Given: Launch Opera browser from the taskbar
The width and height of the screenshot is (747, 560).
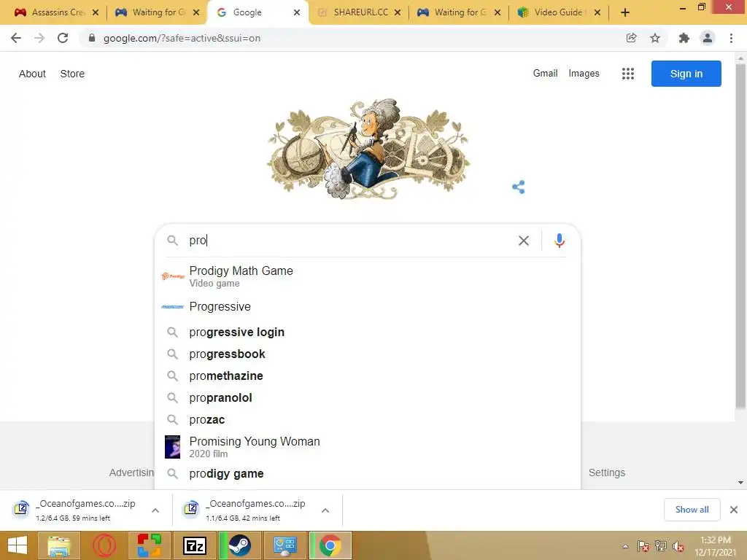Looking at the screenshot, I should coord(104,545).
